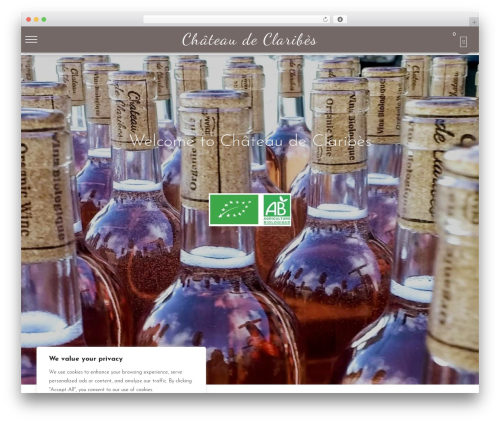Maximize the browser window with green button
This screenshot has height=423, width=500.
click(44, 19)
